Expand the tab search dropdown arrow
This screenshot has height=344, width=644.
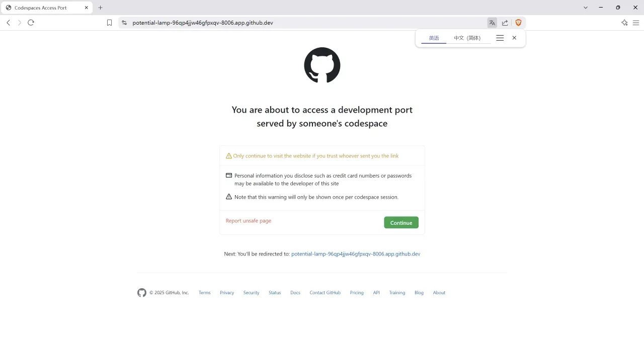[586, 8]
